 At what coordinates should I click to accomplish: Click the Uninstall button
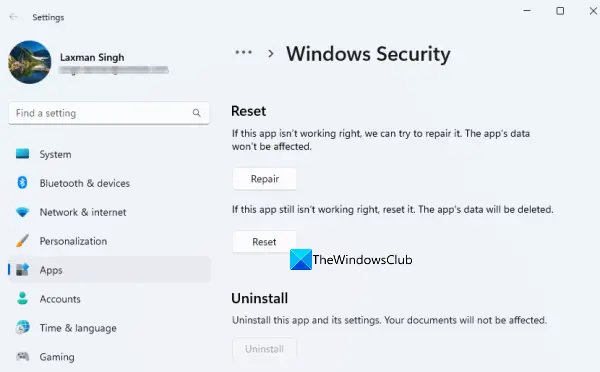pyautogui.click(x=264, y=349)
